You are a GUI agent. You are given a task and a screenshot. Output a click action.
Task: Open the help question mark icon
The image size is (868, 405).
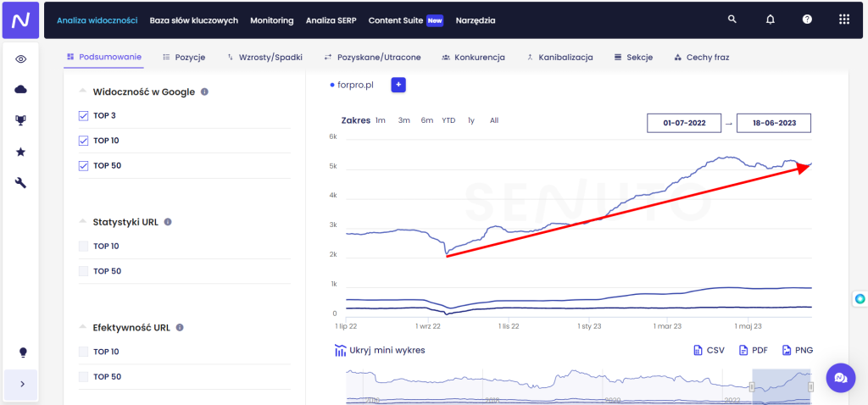[807, 19]
